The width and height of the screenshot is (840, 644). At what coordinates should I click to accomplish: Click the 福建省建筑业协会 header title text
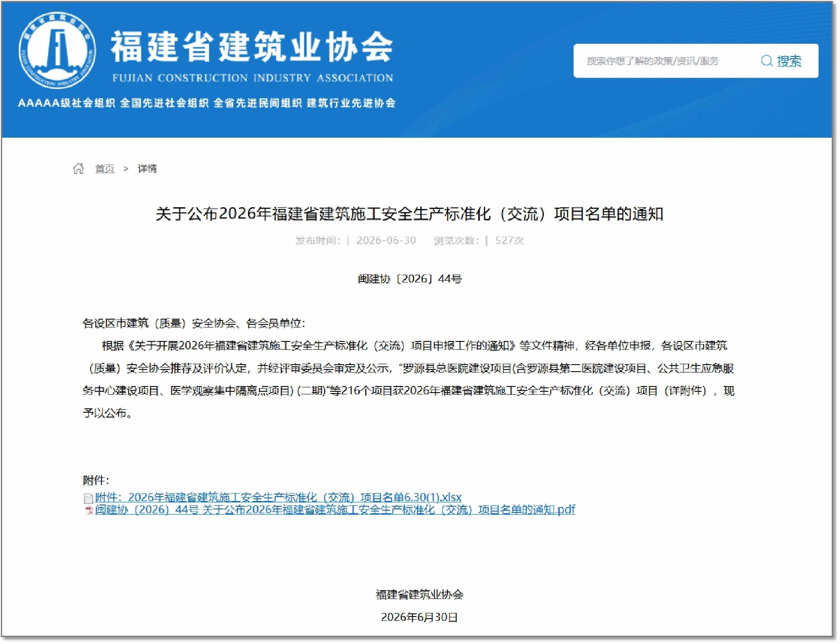point(252,47)
